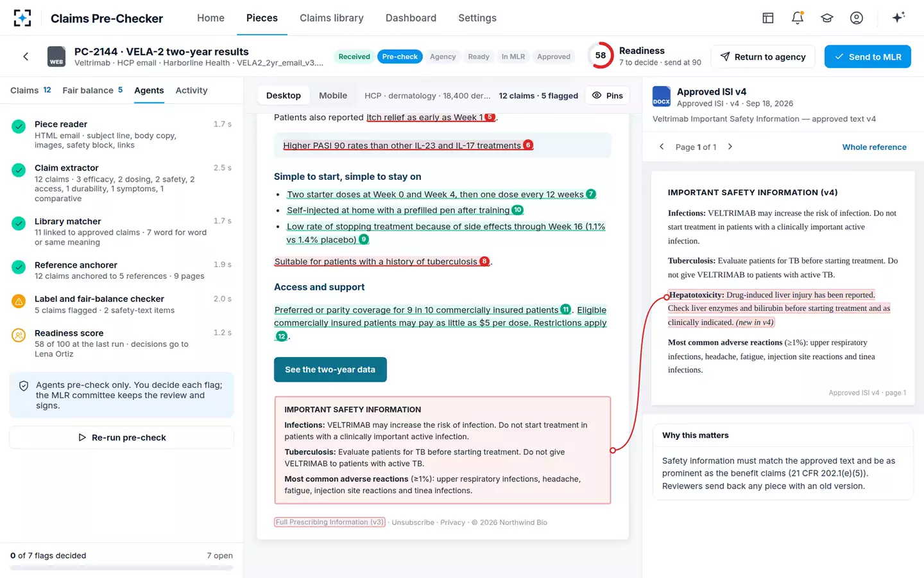Switch preview to Mobile

point(333,96)
